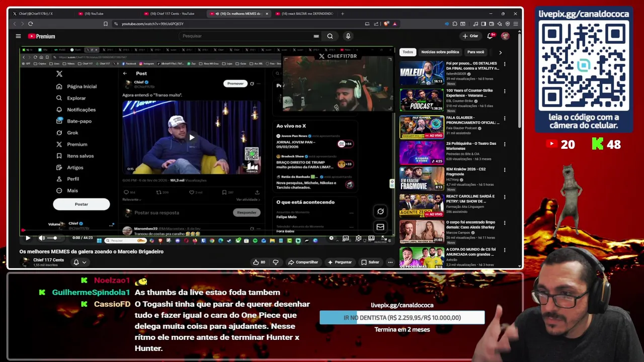Open options menu for '100 Years of Counter-Strike'
This screenshot has width=644, height=362.
[x=505, y=92]
